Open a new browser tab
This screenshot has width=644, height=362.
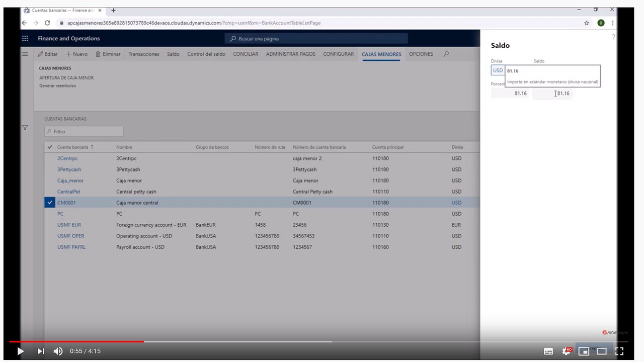pyautogui.click(x=113, y=10)
